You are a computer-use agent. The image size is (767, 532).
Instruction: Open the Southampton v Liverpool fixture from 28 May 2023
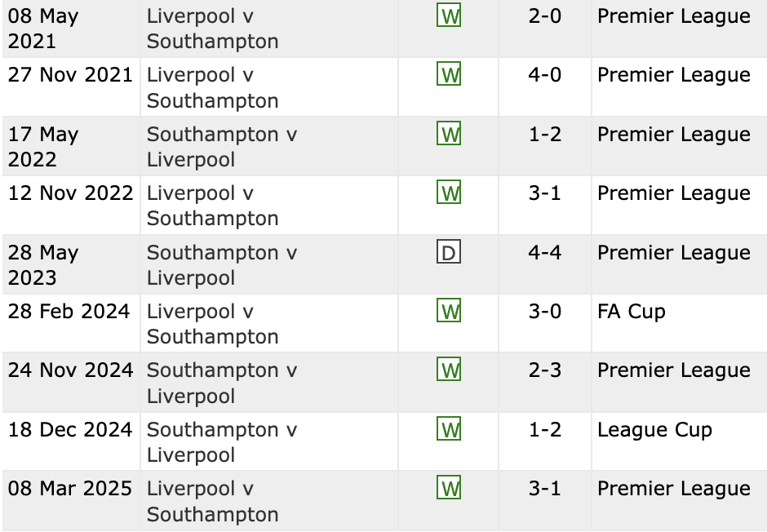point(222,265)
